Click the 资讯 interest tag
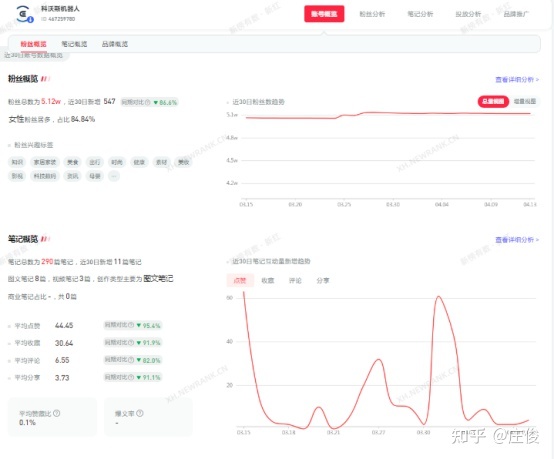 click(x=72, y=176)
